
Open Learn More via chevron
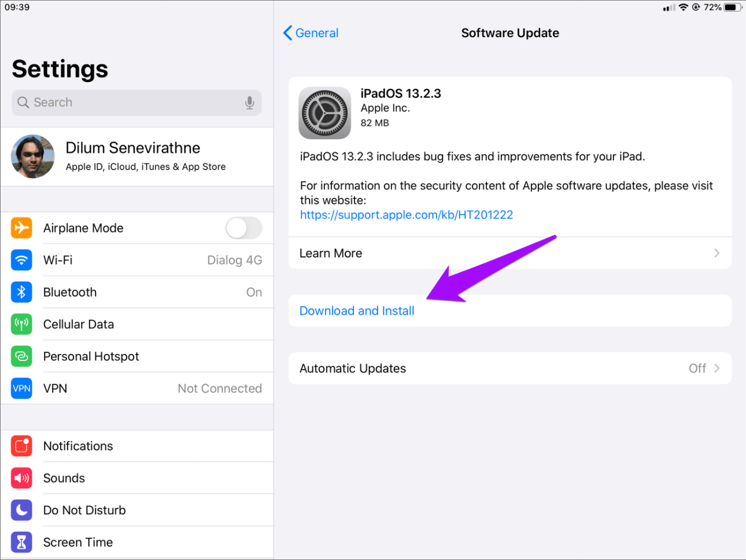tap(717, 253)
